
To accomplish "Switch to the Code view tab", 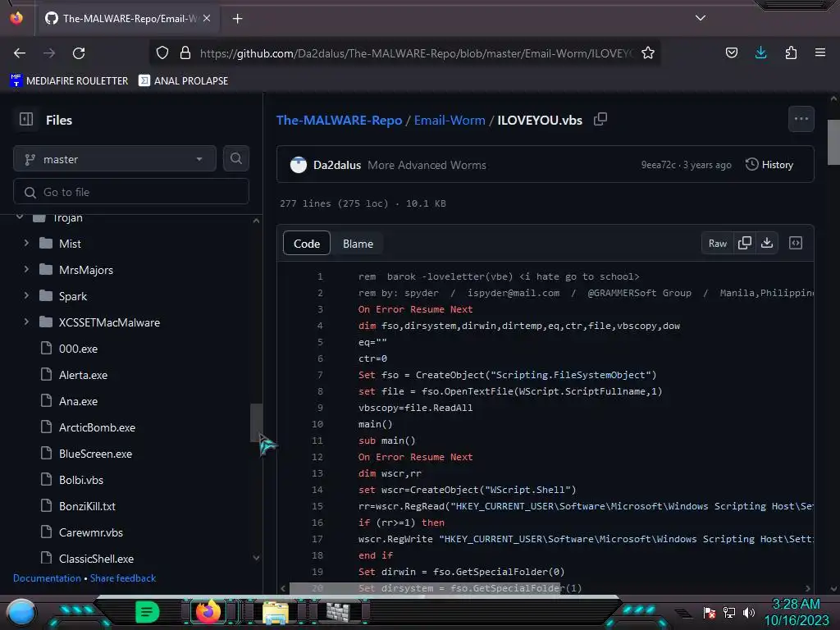I will pos(307,244).
